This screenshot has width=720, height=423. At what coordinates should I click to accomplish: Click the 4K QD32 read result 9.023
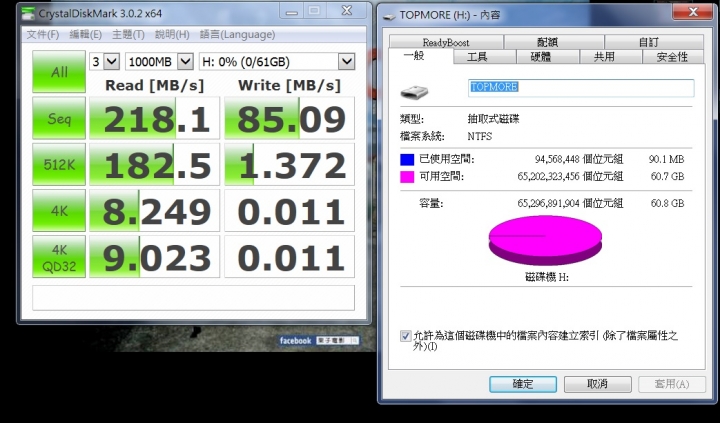click(155, 257)
